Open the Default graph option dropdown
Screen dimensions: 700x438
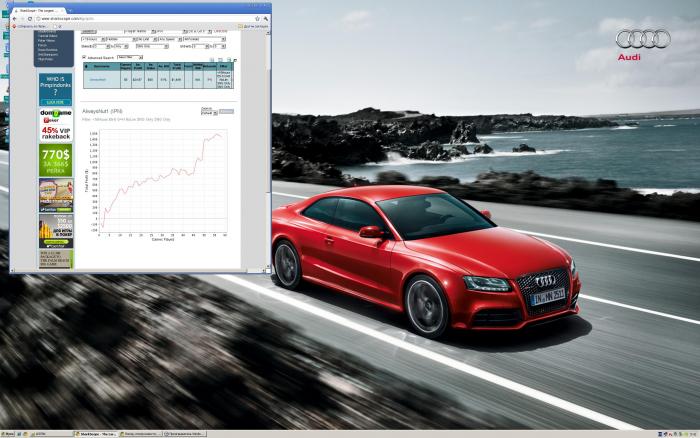(x=209, y=113)
